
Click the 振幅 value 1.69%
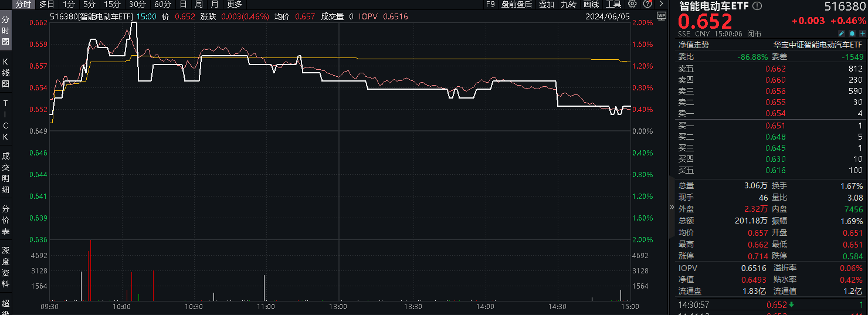coord(852,221)
